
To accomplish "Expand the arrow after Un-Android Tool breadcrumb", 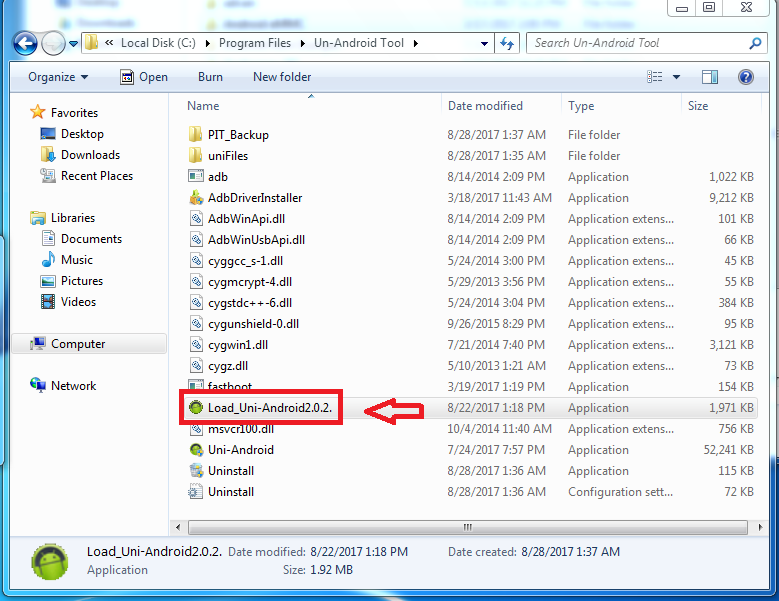I will point(416,44).
